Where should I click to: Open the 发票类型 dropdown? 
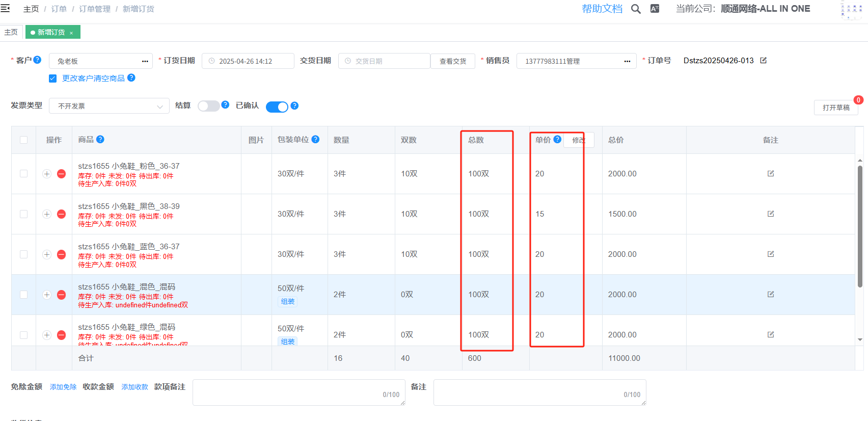pyautogui.click(x=109, y=106)
